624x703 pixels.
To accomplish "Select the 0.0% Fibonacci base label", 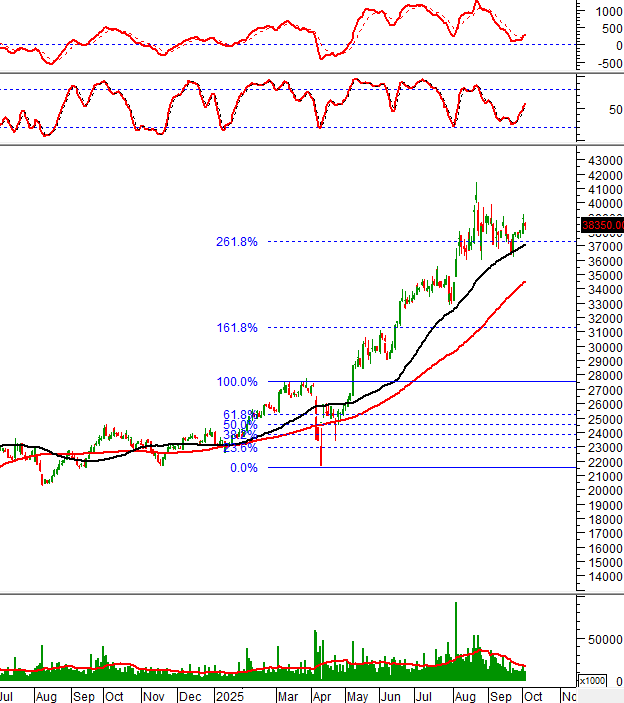I will (244, 467).
